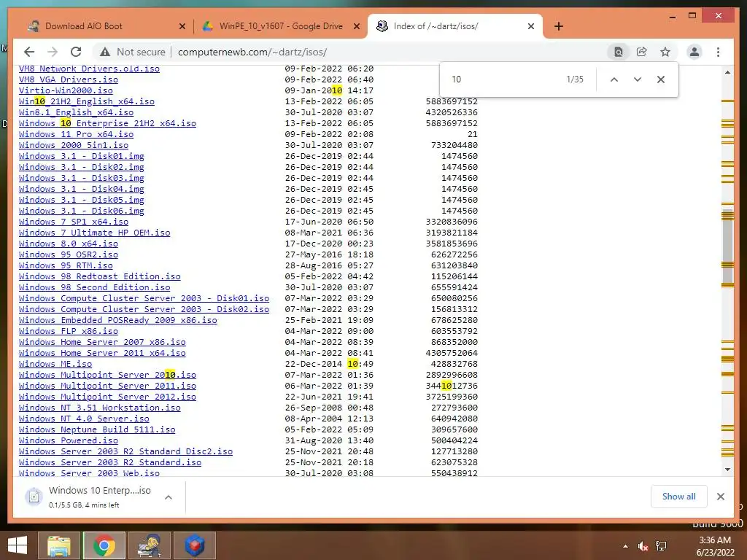
Task: Go back to the previous page
Action: (29, 52)
